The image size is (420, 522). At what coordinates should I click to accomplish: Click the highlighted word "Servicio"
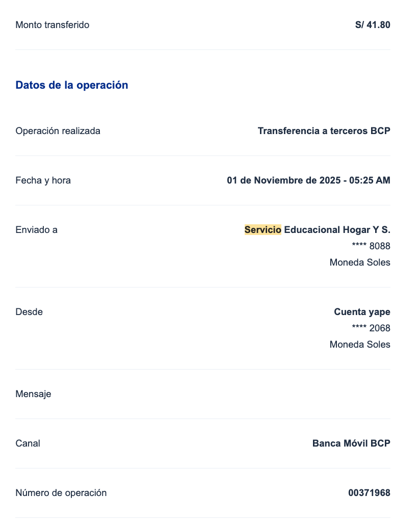click(263, 230)
